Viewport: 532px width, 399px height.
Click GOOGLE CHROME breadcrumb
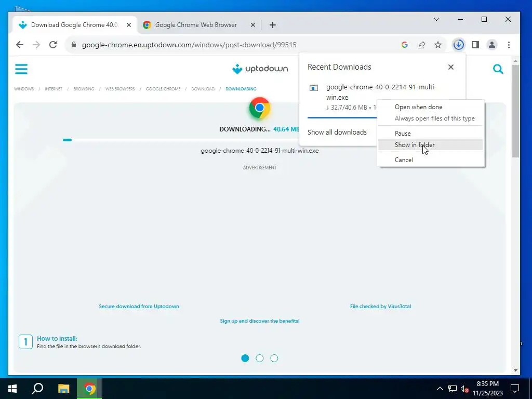163,89
